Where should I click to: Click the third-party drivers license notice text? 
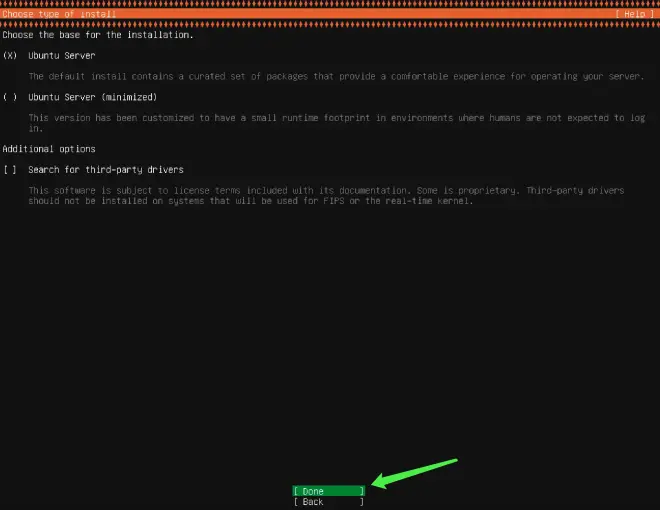point(326,196)
